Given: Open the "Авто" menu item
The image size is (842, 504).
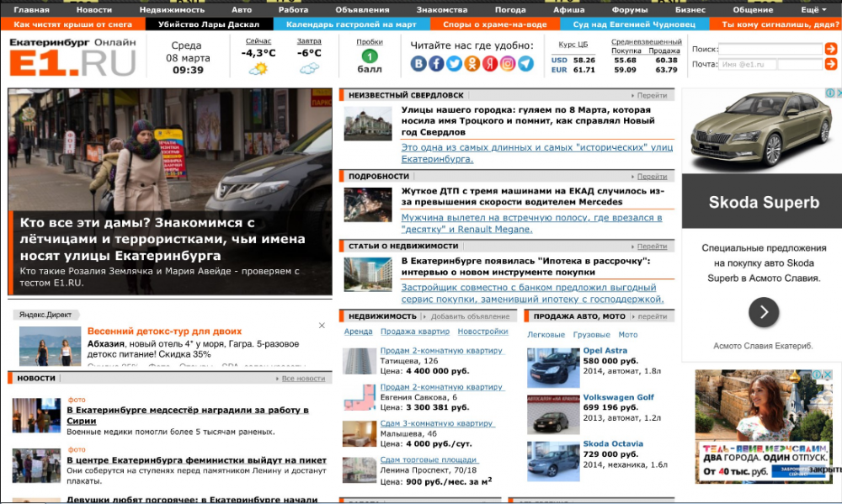Looking at the screenshot, I should coord(242,9).
